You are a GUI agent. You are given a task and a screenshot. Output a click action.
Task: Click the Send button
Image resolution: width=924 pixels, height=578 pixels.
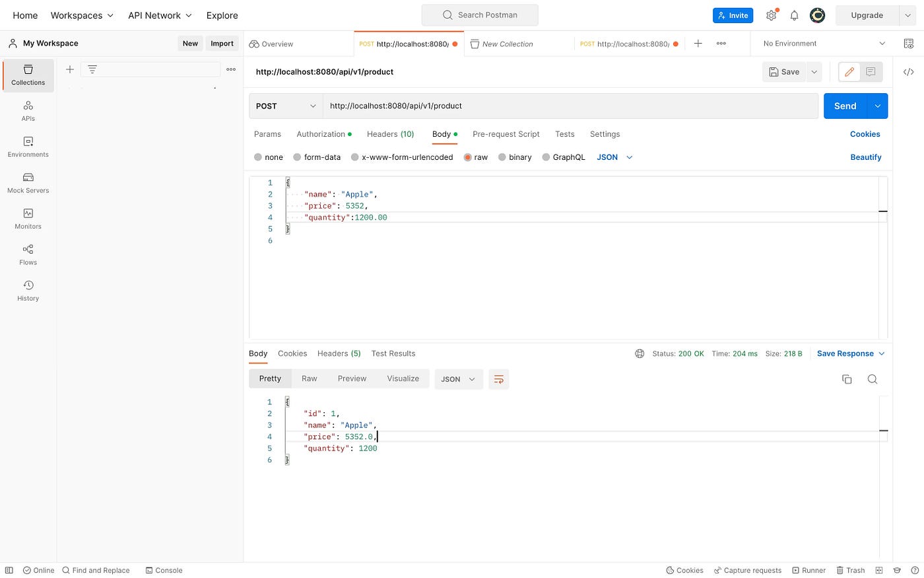pos(845,106)
